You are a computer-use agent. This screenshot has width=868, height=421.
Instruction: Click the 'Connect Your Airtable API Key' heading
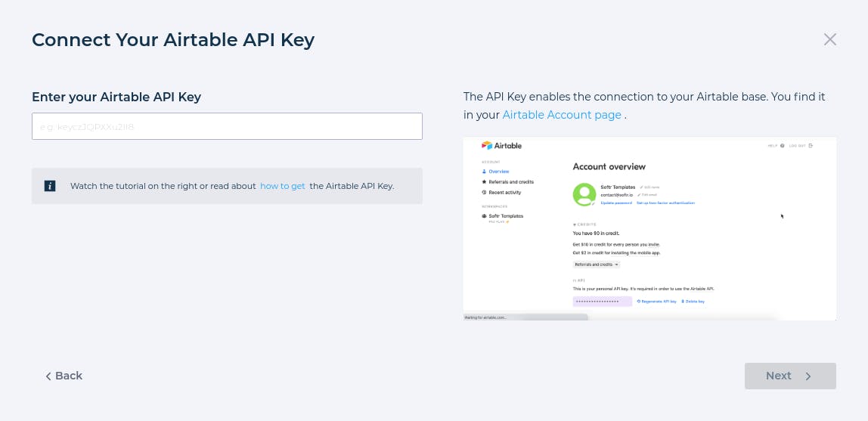pos(173,40)
